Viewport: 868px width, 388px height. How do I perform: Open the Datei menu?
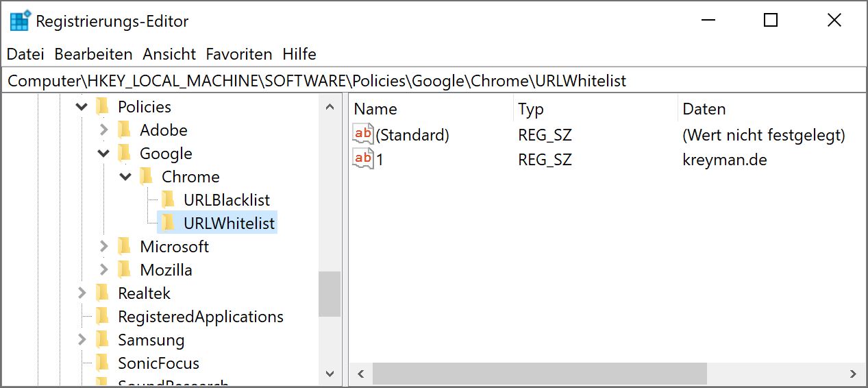(x=25, y=54)
